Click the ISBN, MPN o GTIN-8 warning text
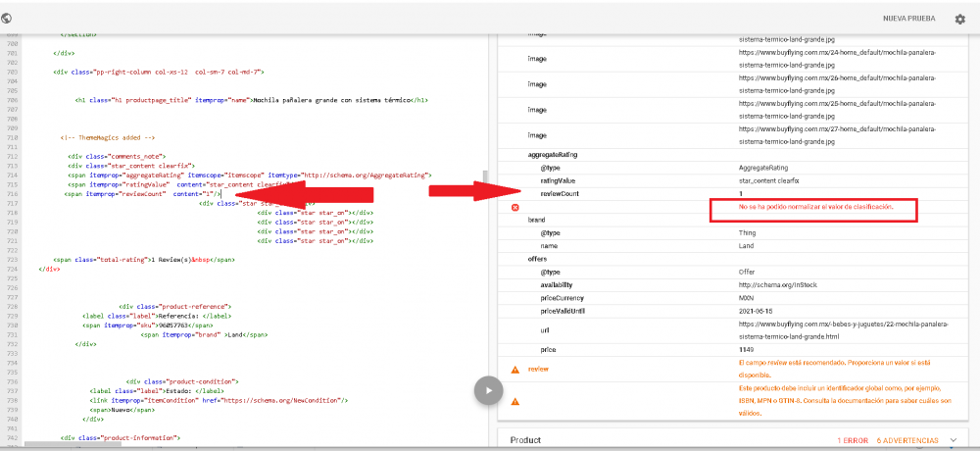This screenshot has height=451, width=980. [845, 401]
